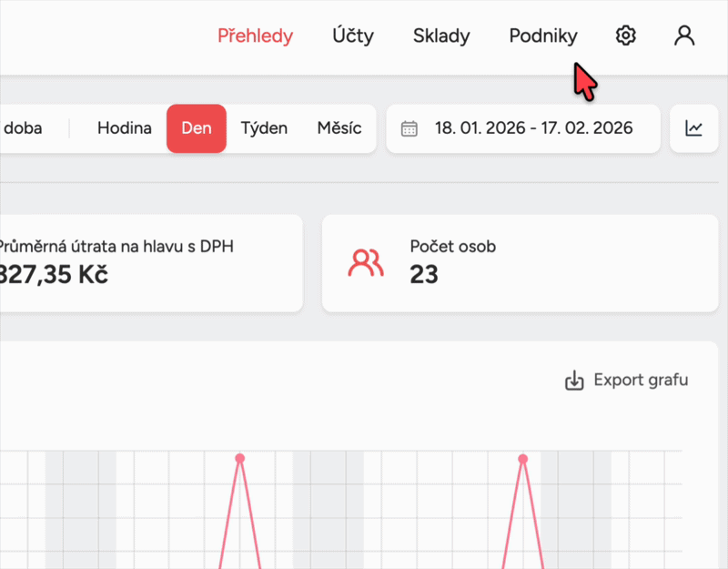Click the calendar icon in date range
The height and width of the screenshot is (569, 728).
(409, 128)
